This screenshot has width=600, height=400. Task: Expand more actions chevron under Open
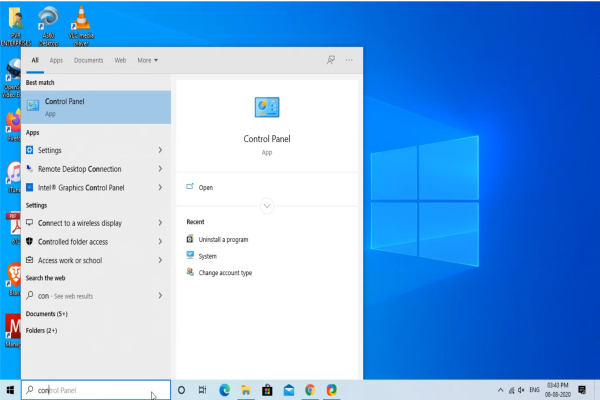(x=267, y=206)
